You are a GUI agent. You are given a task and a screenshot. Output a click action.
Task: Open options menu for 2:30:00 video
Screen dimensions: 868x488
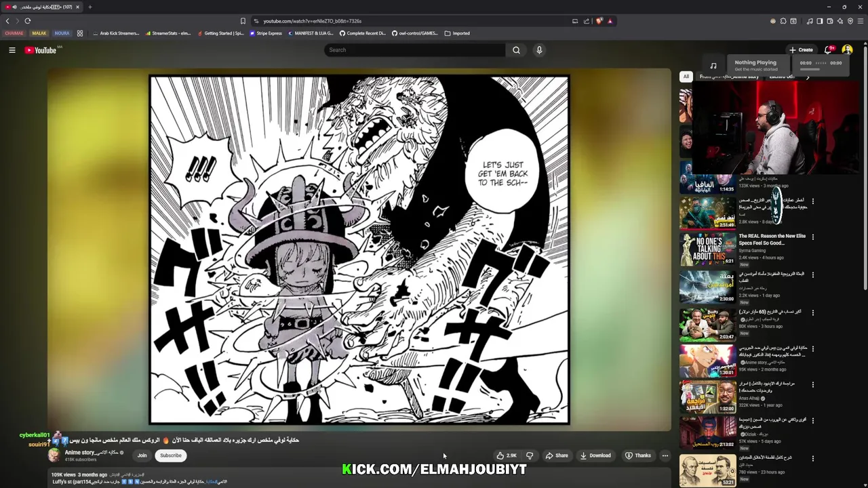pyautogui.click(x=812, y=274)
